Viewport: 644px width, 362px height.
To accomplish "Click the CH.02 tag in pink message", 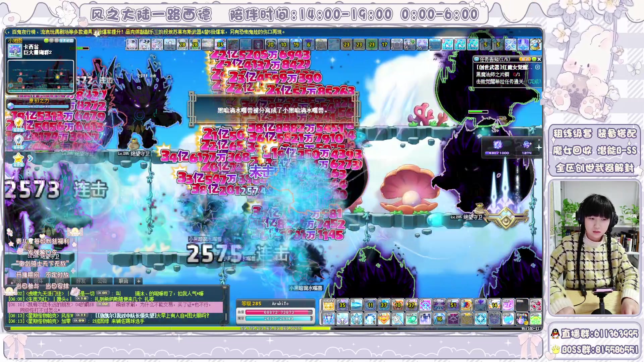I will [x=103, y=304].
